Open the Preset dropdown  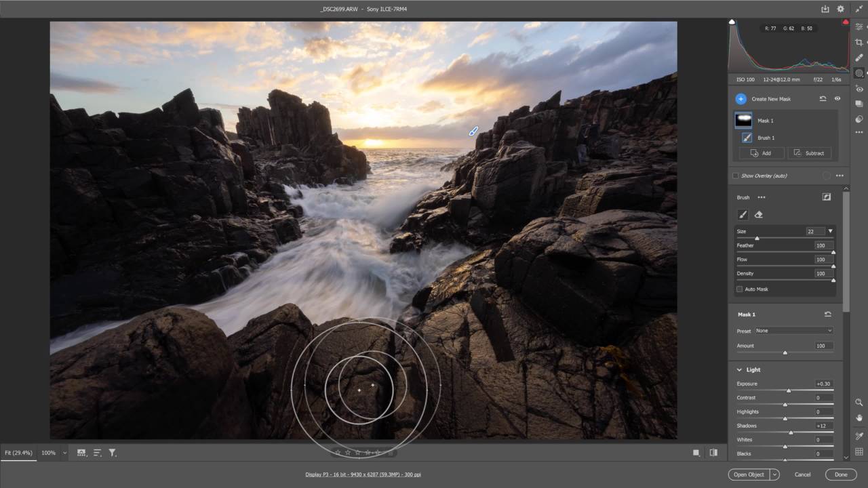pyautogui.click(x=793, y=331)
